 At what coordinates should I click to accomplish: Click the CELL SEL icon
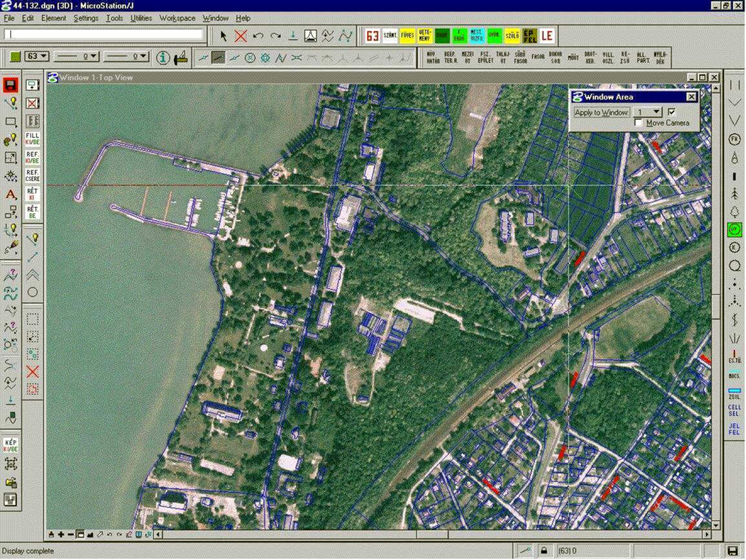pos(734,410)
